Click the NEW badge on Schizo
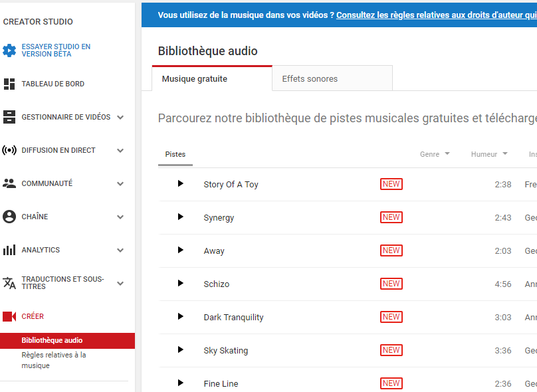537x392 pixels. [x=391, y=284]
